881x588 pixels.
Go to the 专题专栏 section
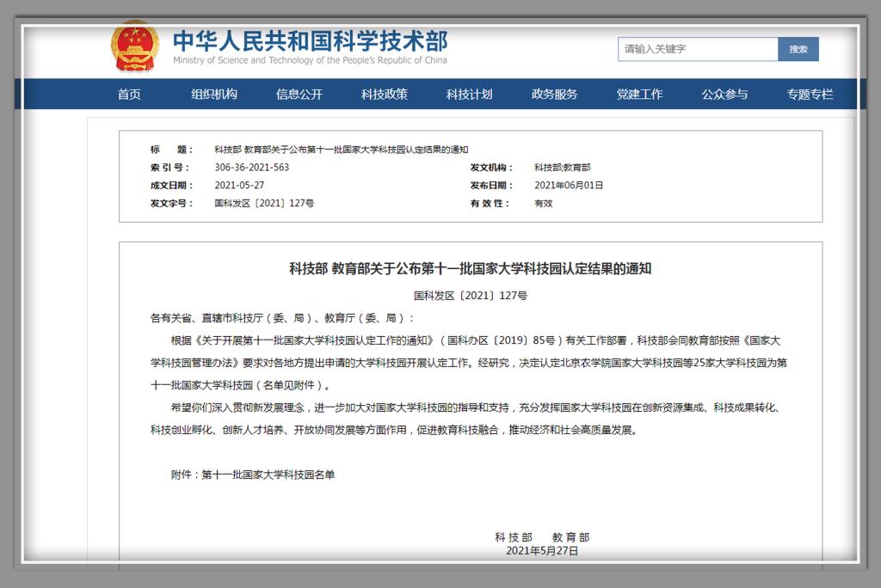pos(810,95)
